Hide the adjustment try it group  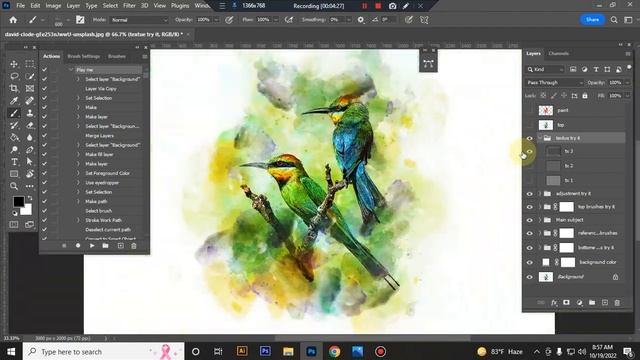[x=529, y=194]
